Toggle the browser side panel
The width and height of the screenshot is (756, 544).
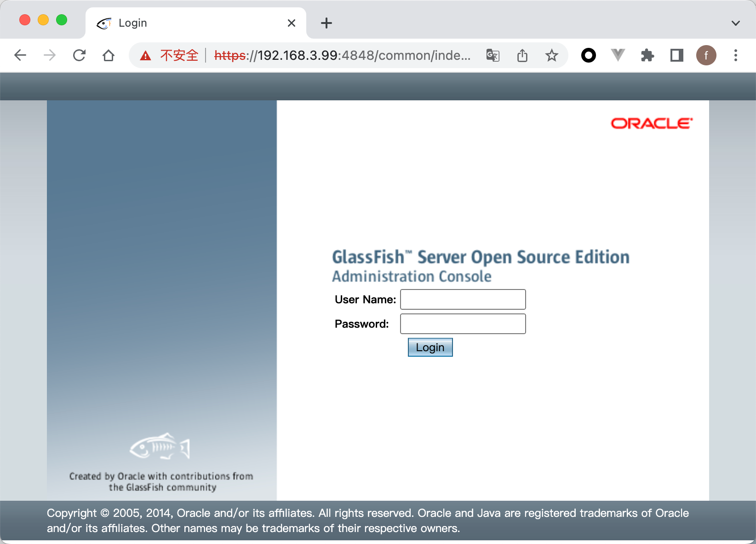[676, 56]
